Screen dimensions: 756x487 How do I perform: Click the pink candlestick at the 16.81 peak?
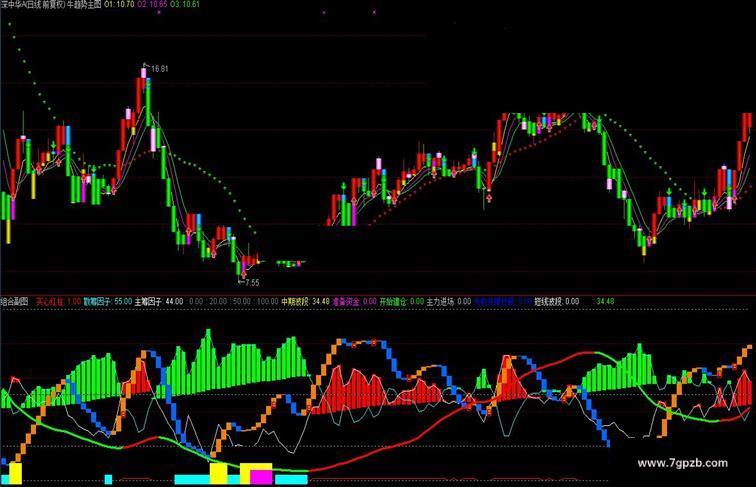144,73
